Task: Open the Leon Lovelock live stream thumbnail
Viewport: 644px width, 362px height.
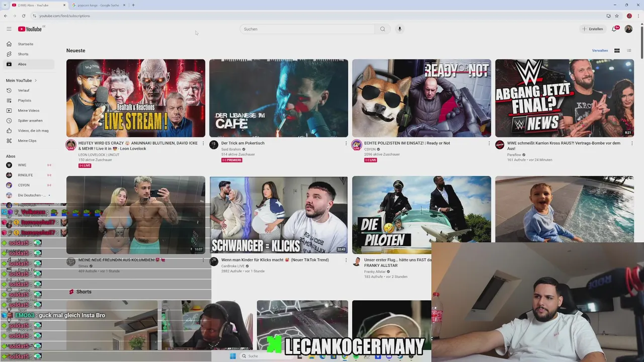Action: (x=136, y=98)
